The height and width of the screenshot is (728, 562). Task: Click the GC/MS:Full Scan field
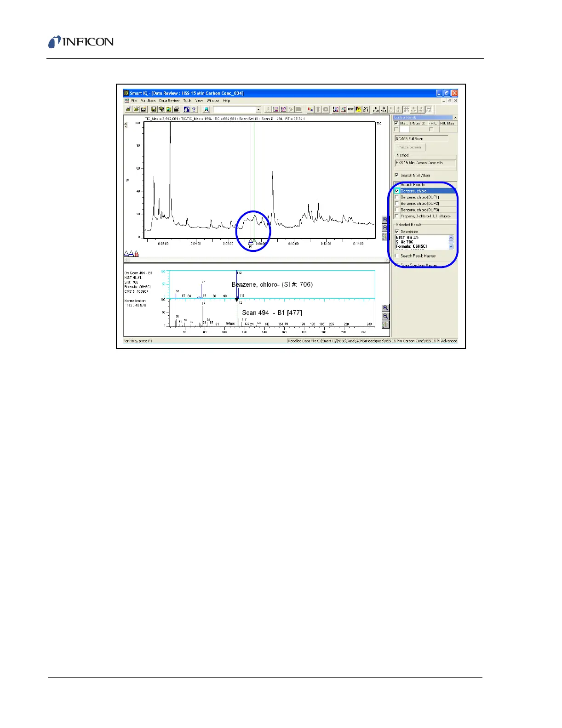(x=421, y=138)
